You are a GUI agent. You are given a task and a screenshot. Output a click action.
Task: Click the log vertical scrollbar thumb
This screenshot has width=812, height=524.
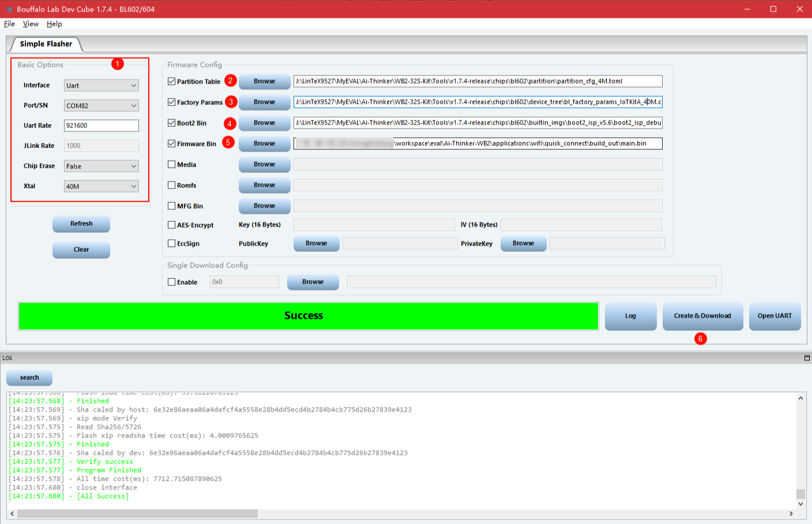(800, 494)
